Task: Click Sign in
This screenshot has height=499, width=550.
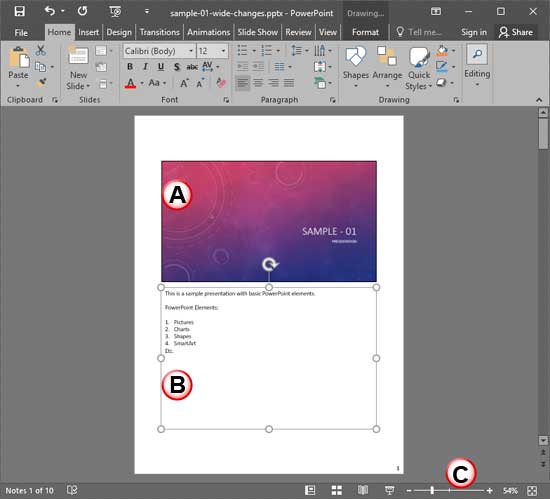Action: tap(474, 32)
